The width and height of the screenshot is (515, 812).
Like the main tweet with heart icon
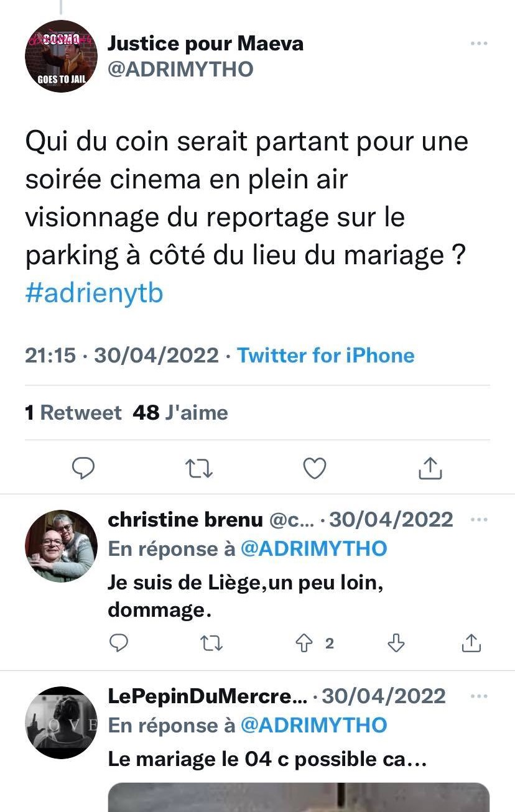coord(314,468)
